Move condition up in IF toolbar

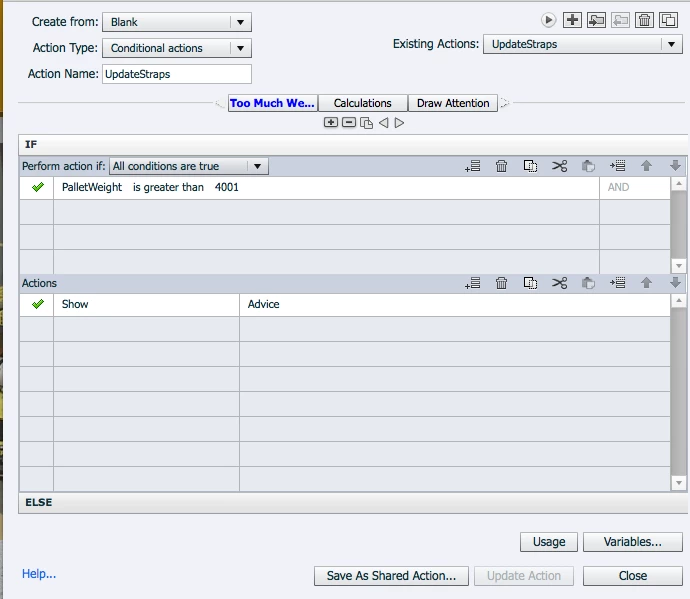[x=646, y=166]
